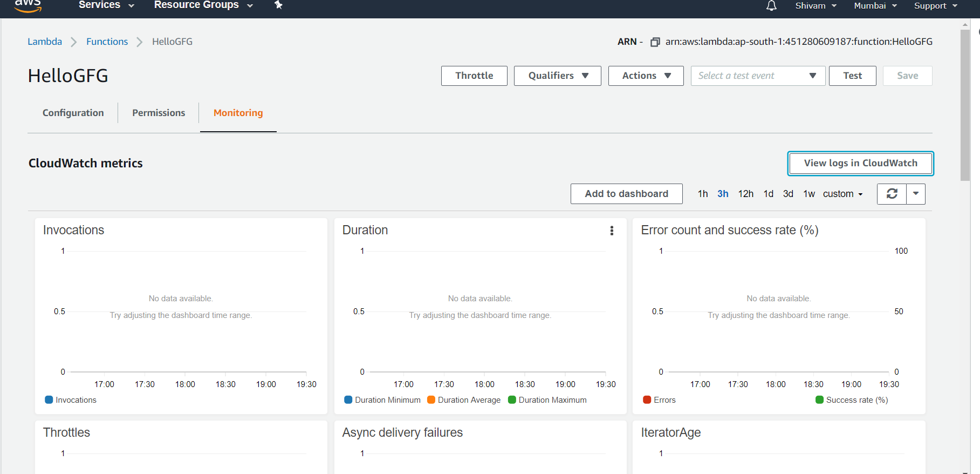The width and height of the screenshot is (980, 474).
Task: Set time range to 3d
Action: (788, 194)
